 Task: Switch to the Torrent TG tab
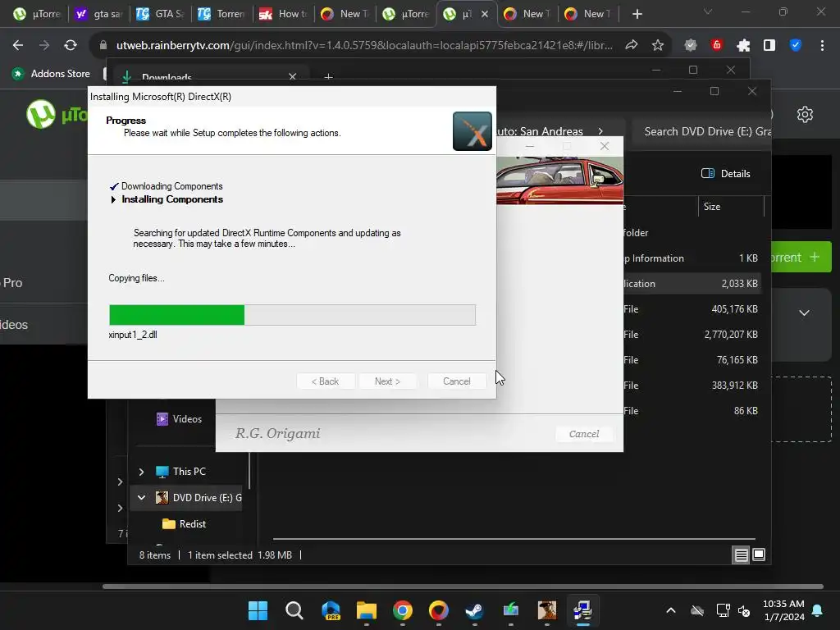click(221, 14)
